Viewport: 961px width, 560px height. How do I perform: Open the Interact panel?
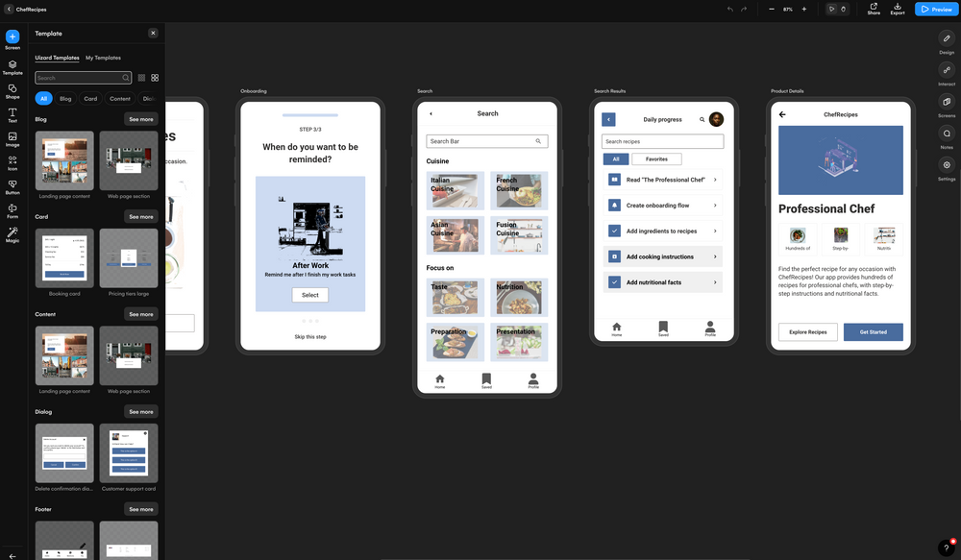[x=946, y=72]
